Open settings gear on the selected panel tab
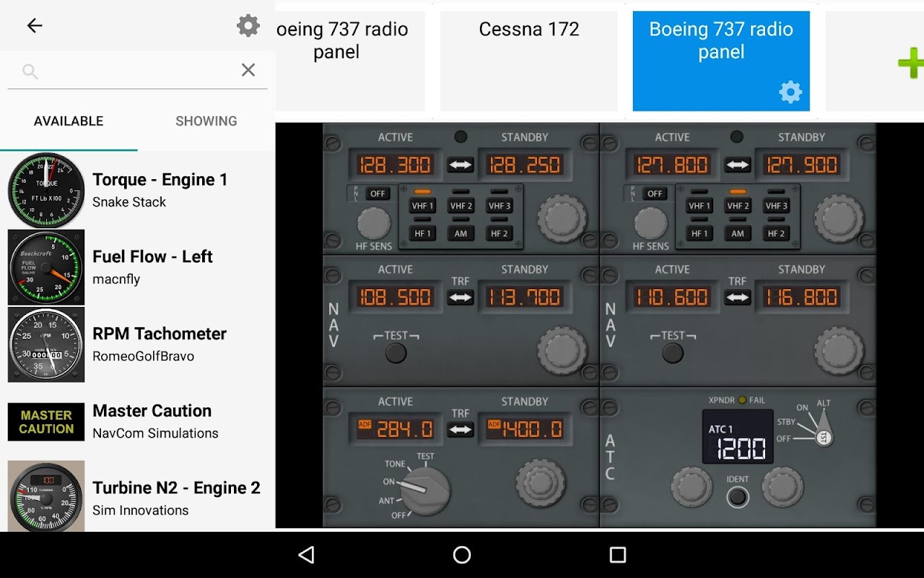924x578 pixels. click(790, 92)
